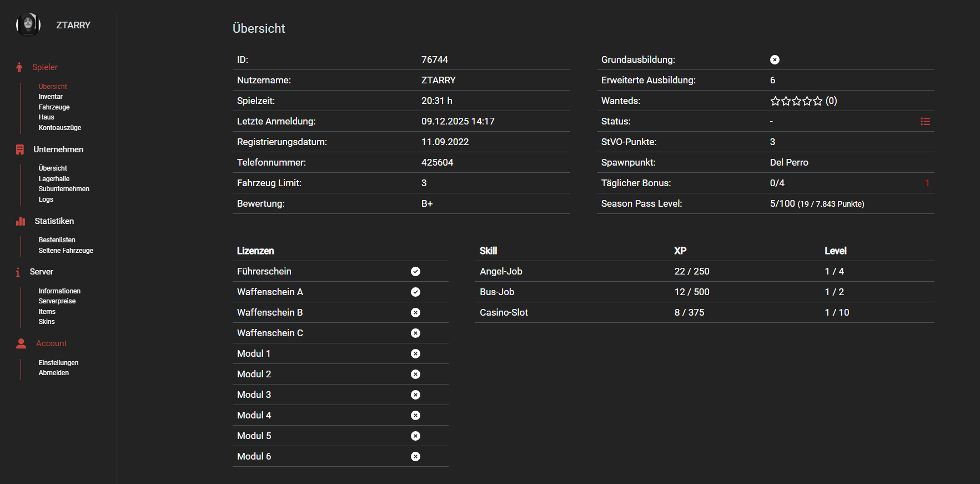Screen dimensions: 980x484
Task: Log out via Abmelden
Action: 54,373
